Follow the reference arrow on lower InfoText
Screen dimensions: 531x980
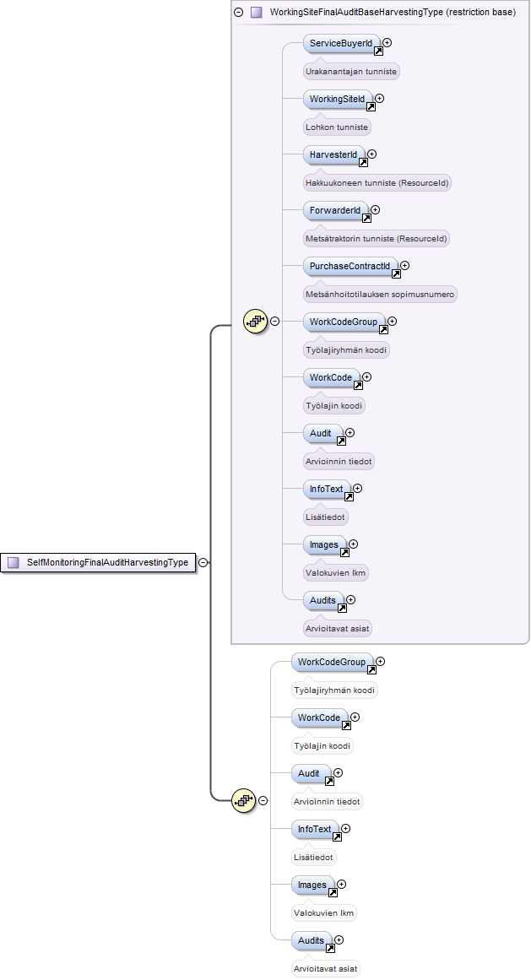tap(338, 837)
